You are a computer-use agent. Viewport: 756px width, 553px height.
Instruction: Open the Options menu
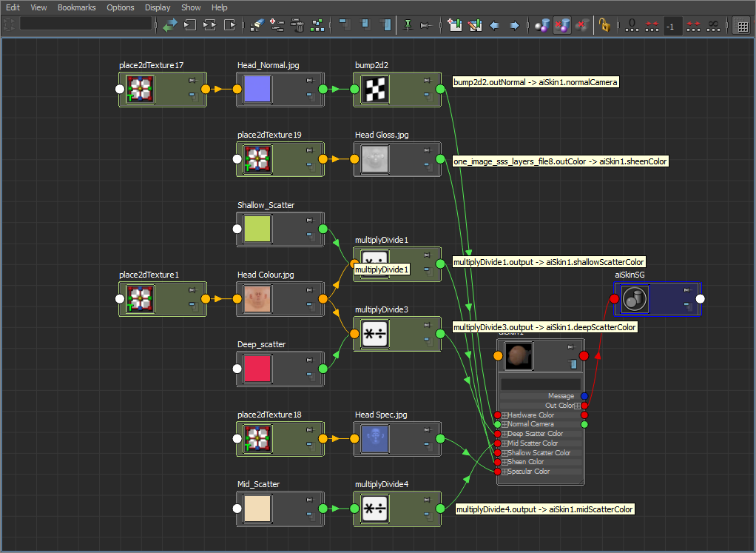(121, 7)
